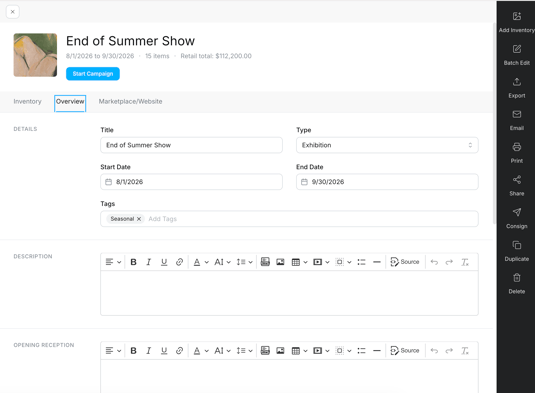Open the End Date field
This screenshot has width=535, height=393.
click(387, 182)
